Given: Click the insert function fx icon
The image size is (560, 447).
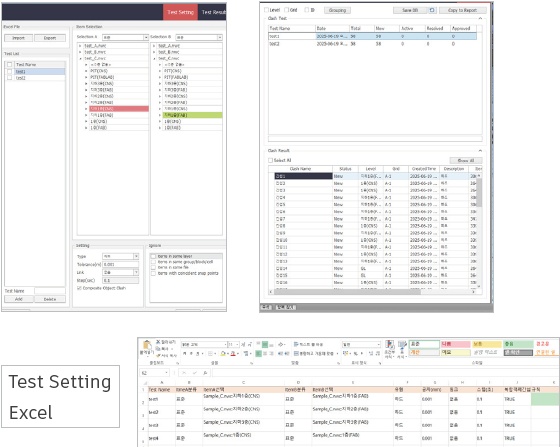Looking at the screenshot, I should 205,373.
